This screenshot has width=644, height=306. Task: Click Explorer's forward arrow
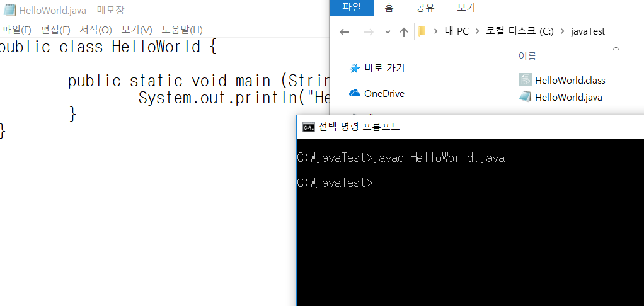coord(369,32)
